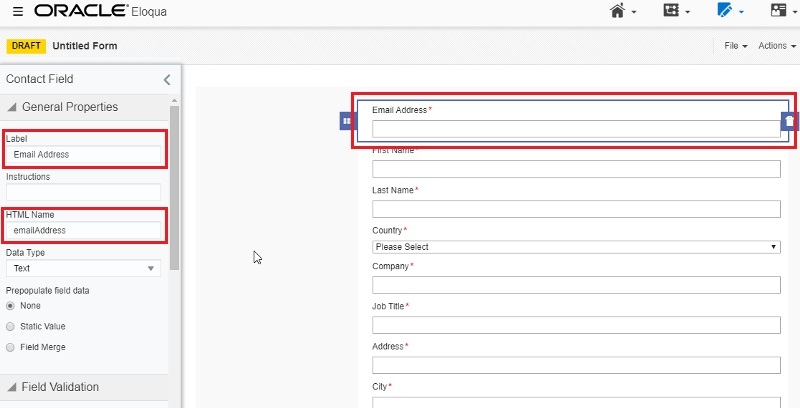Choose the Field Merge radio button
800x408 pixels.
pos(11,347)
